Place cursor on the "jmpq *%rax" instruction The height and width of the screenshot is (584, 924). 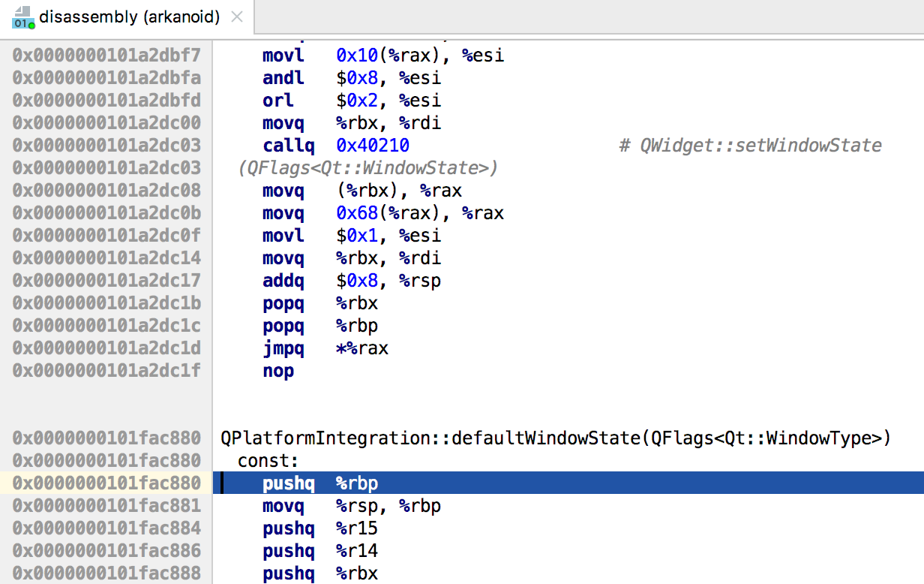coord(325,348)
